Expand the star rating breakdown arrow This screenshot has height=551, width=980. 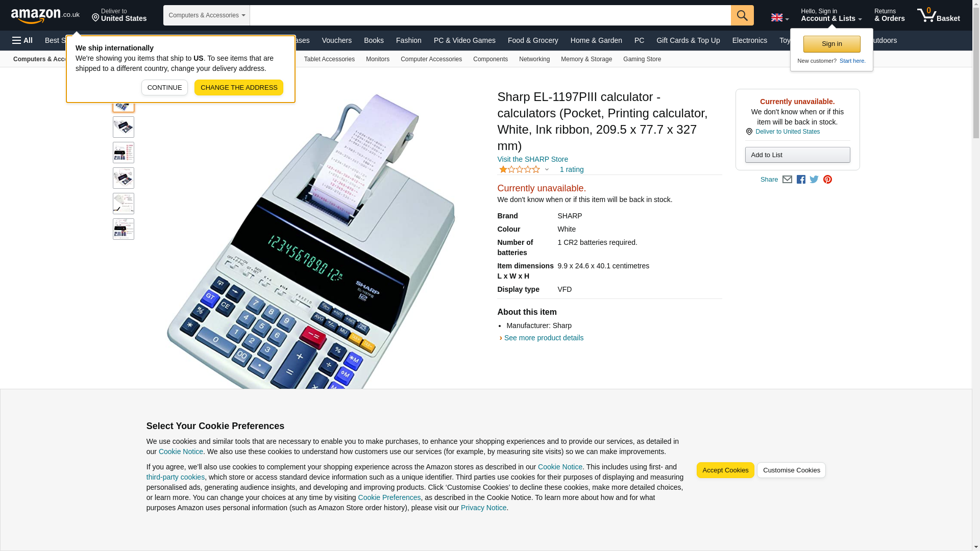[x=547, y=169]
